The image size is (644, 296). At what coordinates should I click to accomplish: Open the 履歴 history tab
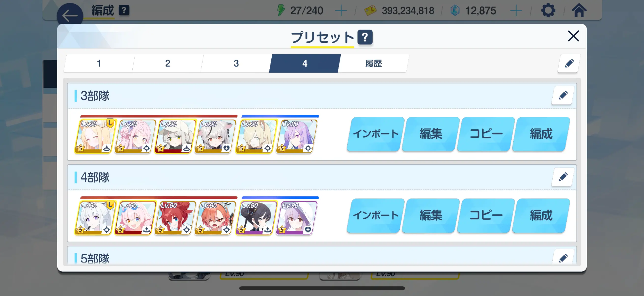coord(373,64)
